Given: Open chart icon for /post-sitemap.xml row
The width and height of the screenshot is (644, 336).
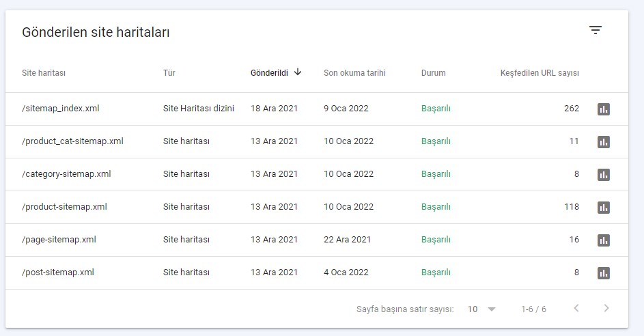Looking at the screenshot, I should (603, 273).
